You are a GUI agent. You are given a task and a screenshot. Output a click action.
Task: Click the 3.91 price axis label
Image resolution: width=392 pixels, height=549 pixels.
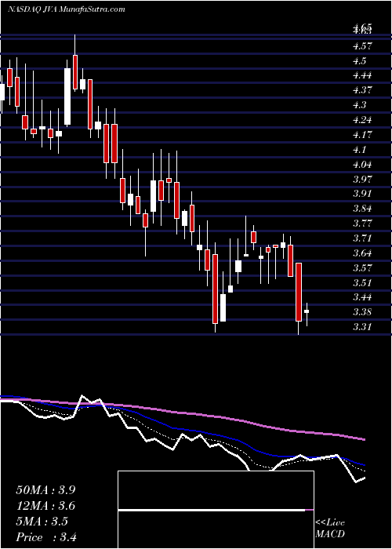point(362,194)
